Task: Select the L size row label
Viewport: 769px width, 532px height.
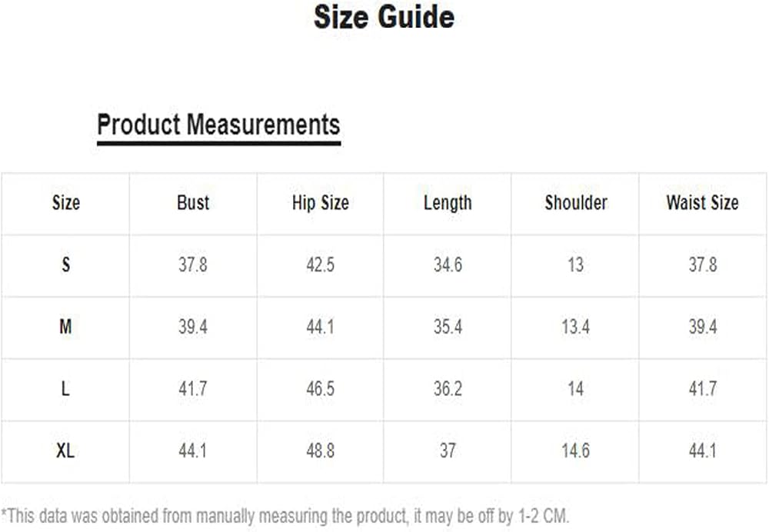Action: tap(65, 389)
